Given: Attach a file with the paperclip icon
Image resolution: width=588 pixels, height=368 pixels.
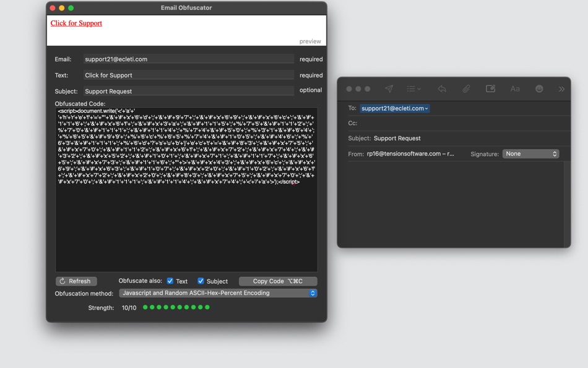Looking at the screenshot, I should pyautogui.click(x=466, y=89).
